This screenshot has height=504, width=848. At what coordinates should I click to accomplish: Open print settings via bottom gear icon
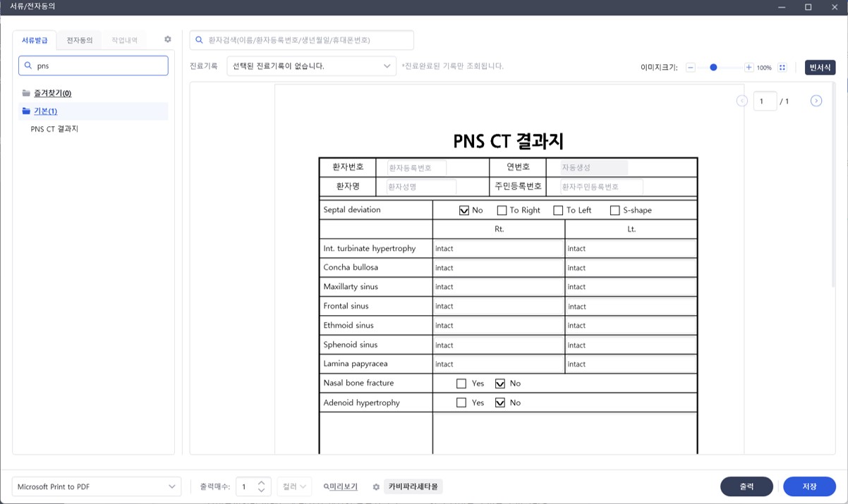click(x=375, y=486)
